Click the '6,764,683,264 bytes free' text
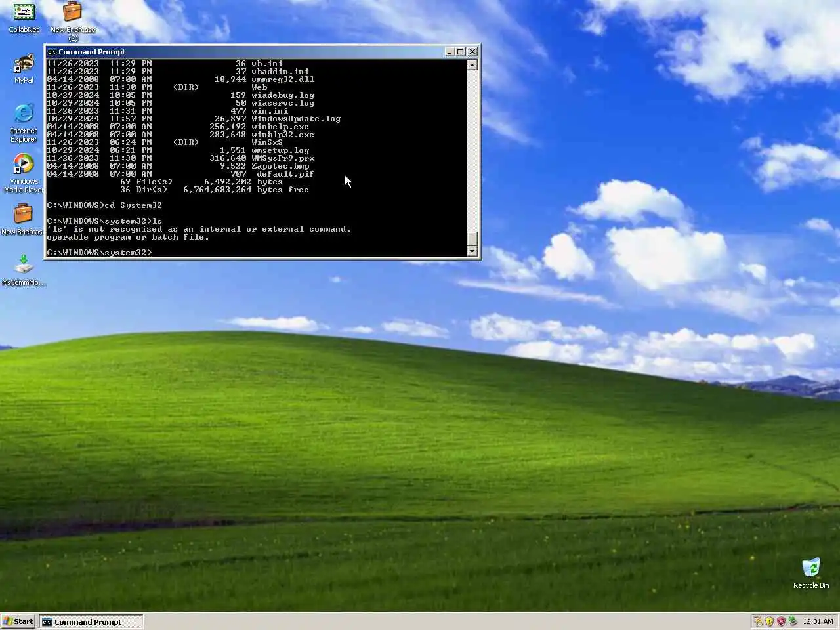Screen dimensions: 840x630 point(246,190)
